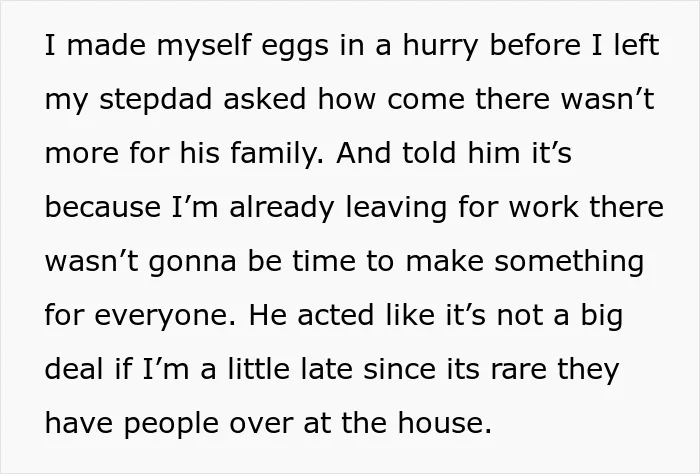Viewport: 700px width, 474px height.
Task: Click the word "house." ending the paragraph
Action: point(445,422)
